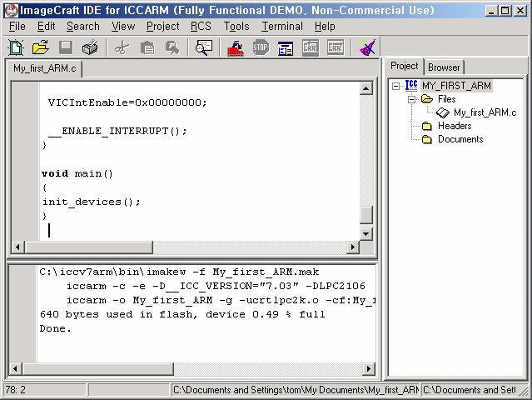Click the 'init_devices();' code line
The height and width of the screenshot is (400, 532).
click(91, 202)
